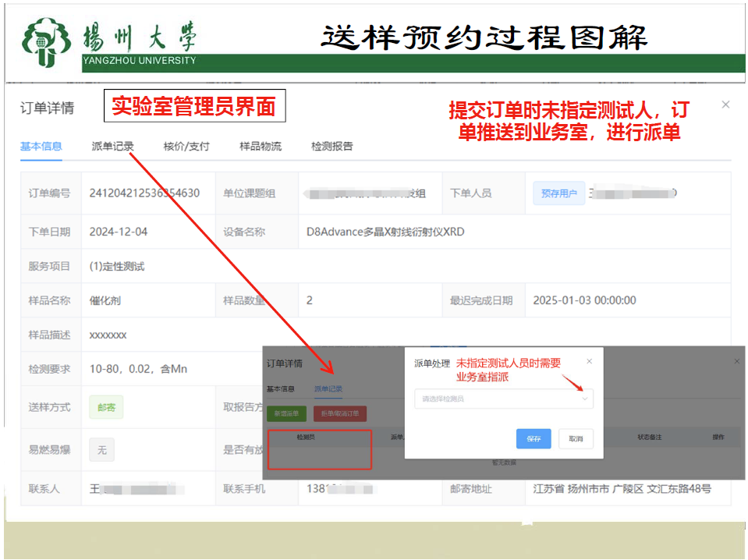
Task: Close the 派单处理 dialog
Action: pyautogui.click(x=589, y=361)
